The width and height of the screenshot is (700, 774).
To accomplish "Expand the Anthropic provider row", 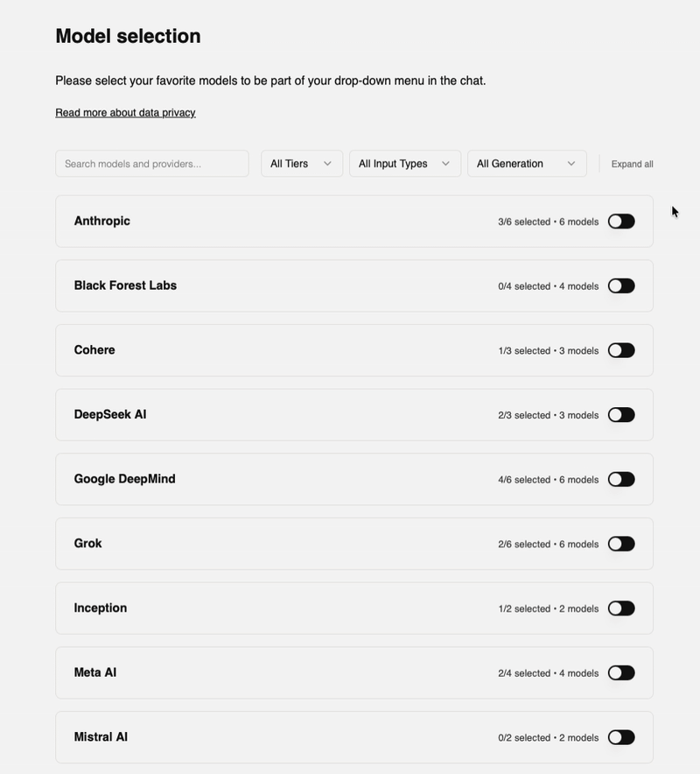I will 102,222.
